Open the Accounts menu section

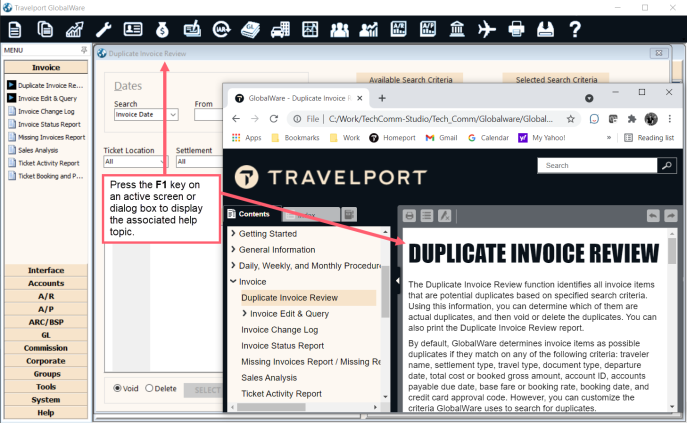pos(46,283)
